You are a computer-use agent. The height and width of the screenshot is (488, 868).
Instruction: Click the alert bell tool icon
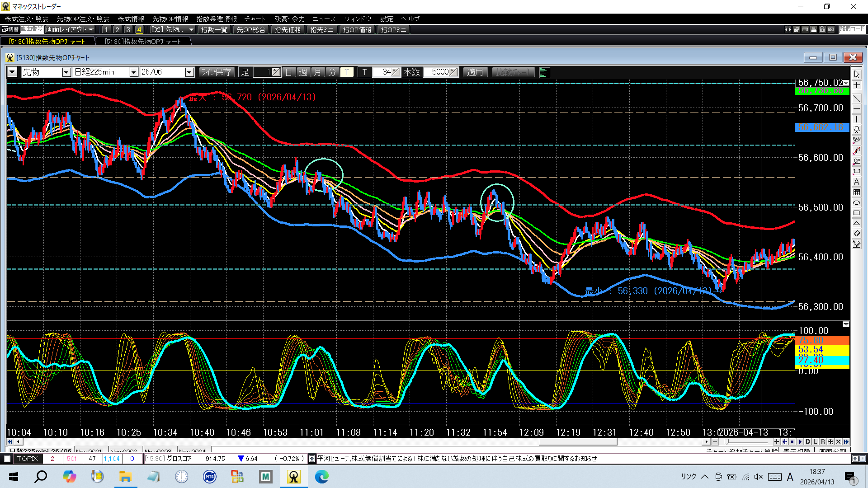point(857,130)
